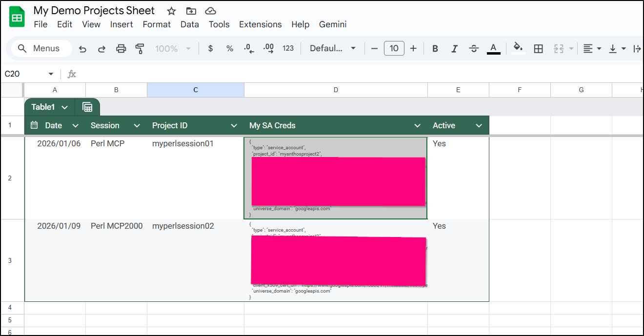The height and width of the screenshot is (336, 644).
Task: Toggle strikethrough formatting
Action: pyautogui.click(x=474, y=48)
